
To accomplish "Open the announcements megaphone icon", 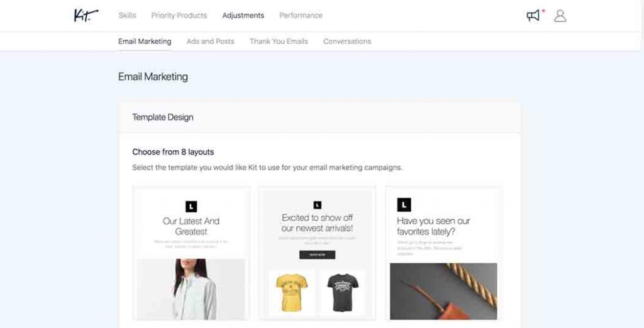I will (533, 16).
